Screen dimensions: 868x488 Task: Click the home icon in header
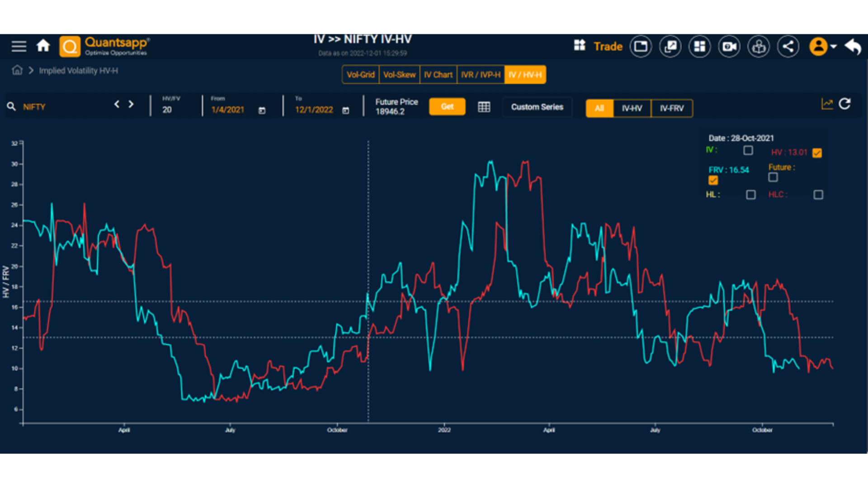(43, 46)
